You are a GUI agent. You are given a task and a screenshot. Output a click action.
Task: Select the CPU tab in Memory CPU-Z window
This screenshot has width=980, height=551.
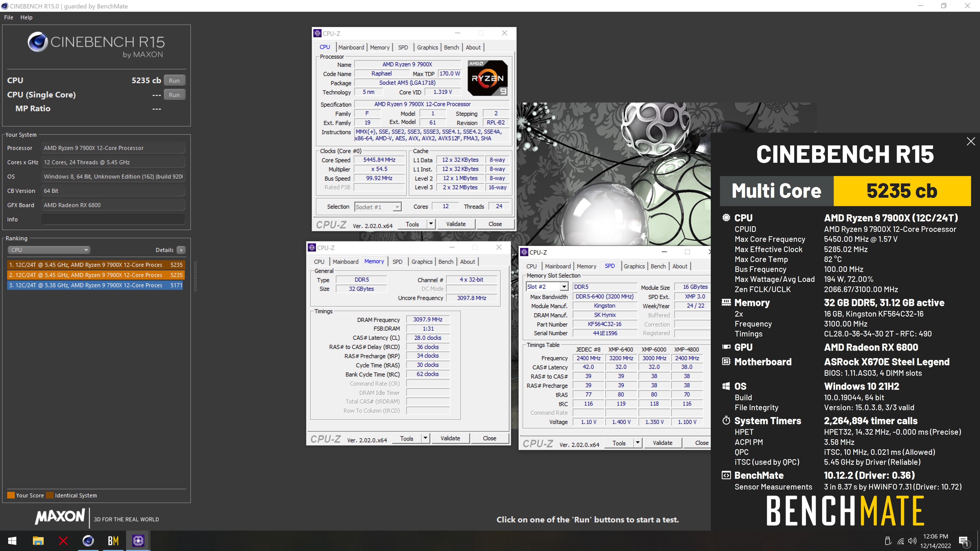pyautogui.click(x=319, y=262)
